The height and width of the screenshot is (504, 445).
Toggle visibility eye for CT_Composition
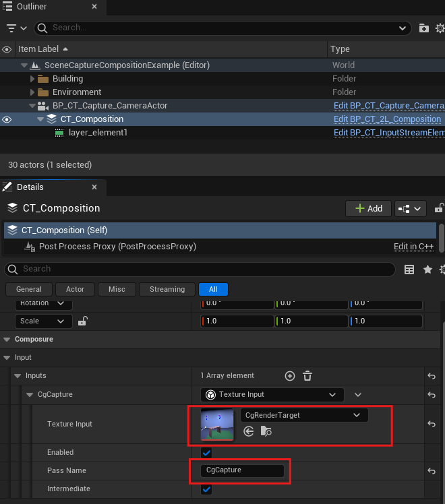pyautogui.click(x=7, y=119)
